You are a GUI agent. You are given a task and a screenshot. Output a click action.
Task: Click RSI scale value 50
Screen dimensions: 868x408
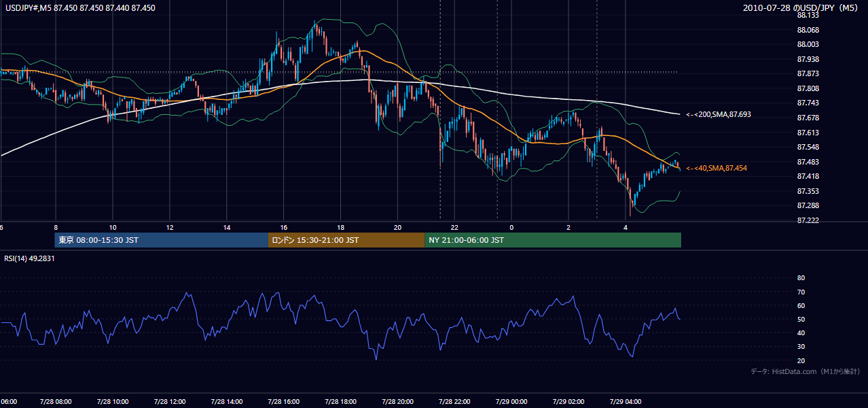[801, 319]
